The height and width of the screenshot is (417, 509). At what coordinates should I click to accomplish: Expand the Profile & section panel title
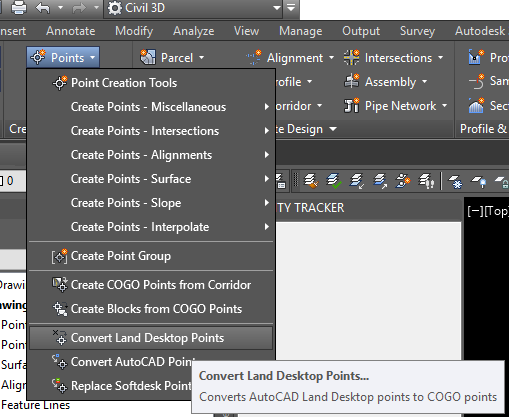point(484,129)
